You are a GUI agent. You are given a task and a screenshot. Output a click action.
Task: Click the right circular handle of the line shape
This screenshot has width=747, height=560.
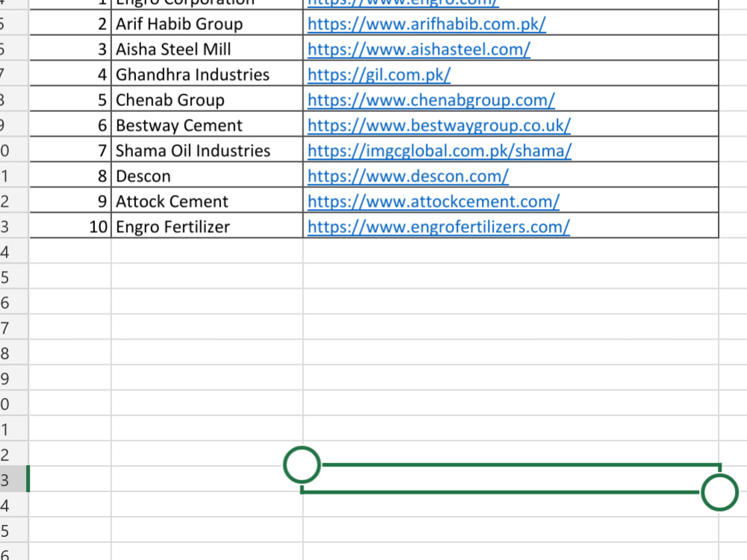coord(719,492)
